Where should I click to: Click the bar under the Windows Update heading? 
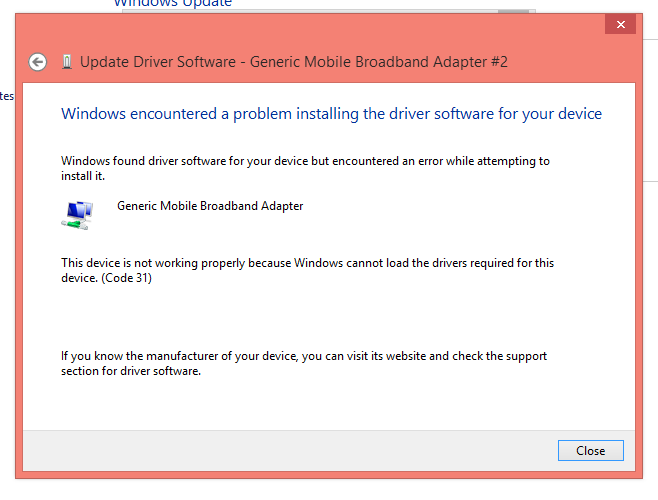coord(329,11)
